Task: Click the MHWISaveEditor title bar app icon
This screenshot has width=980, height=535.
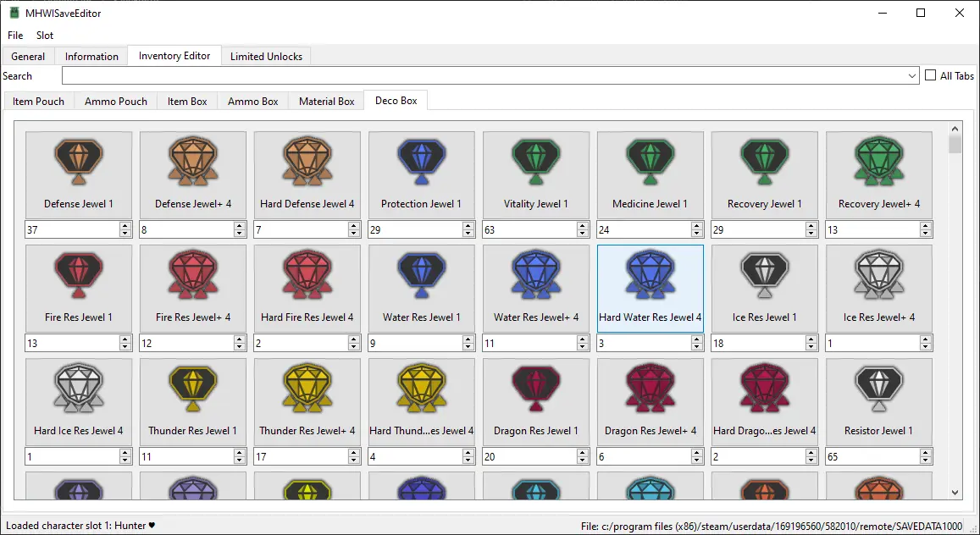Action: [x=14, y=13]
